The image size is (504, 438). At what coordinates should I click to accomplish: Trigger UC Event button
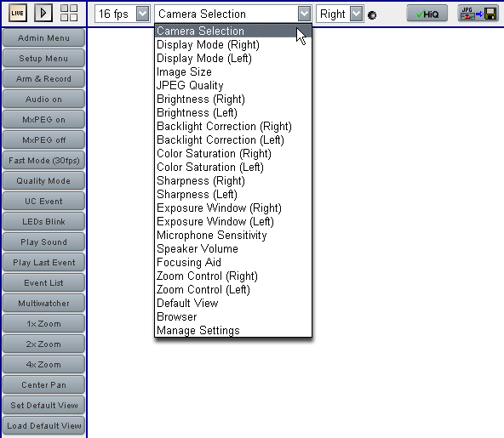43,201
